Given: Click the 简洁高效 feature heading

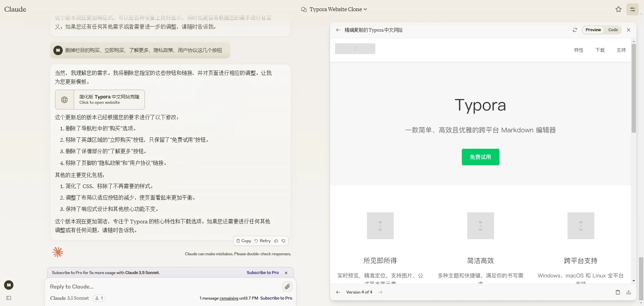Looking at the screenshot, I should point(480,261).
